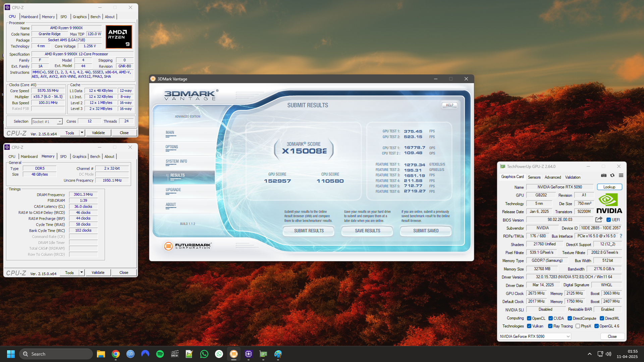The width and height of the screenshot is (644, 362).
Task: Click the BIOS export share icon
Action: pyautogui.click(x=599, y=220)
